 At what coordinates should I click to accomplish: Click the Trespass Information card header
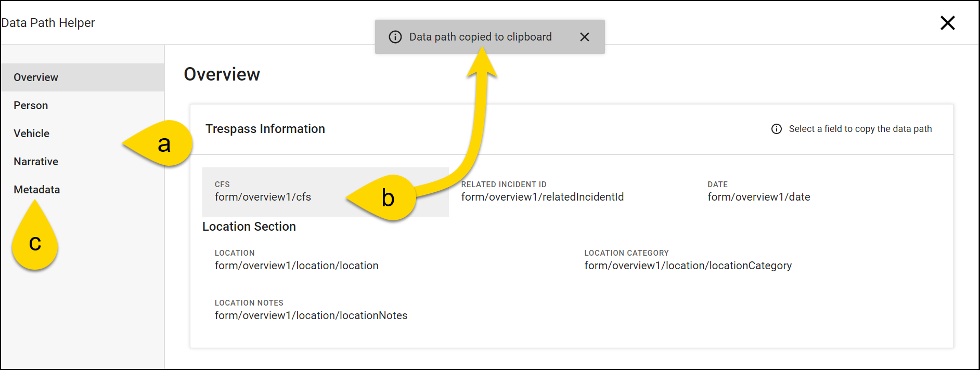pyautogui.click(x=266, y=128)
